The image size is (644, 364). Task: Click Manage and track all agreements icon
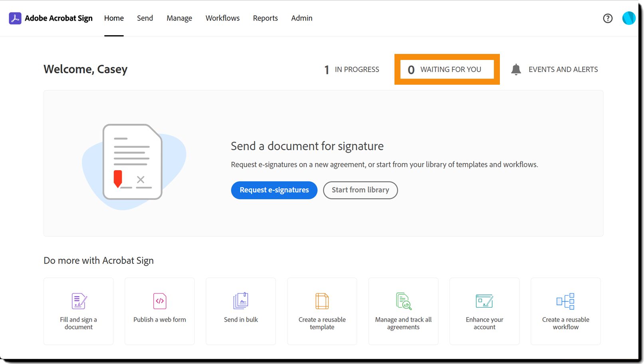[x=404, y=301]
